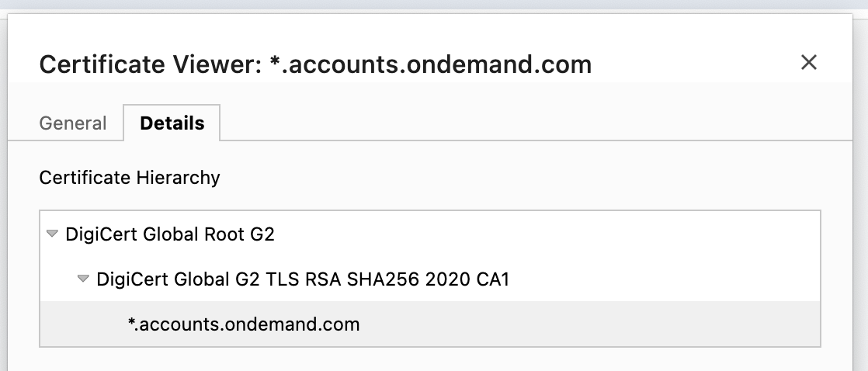The width and height of the screenshot is (868, 371).
Task: Select DigiCert Global G2 TLS RSA SHA256 2020 CA1
Action: tap(303, 279)
